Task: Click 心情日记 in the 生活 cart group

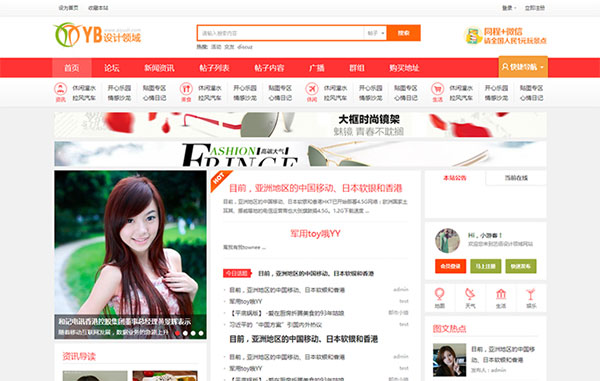Action: coord(531,98)
